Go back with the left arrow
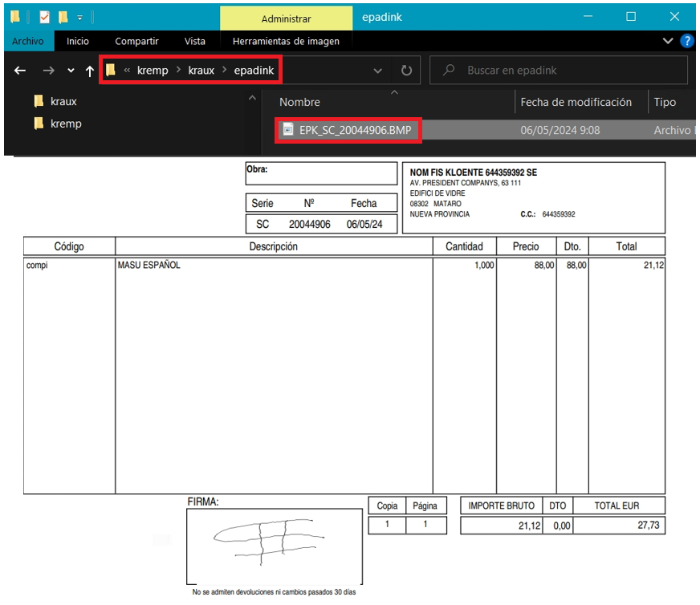 [19, 71]
